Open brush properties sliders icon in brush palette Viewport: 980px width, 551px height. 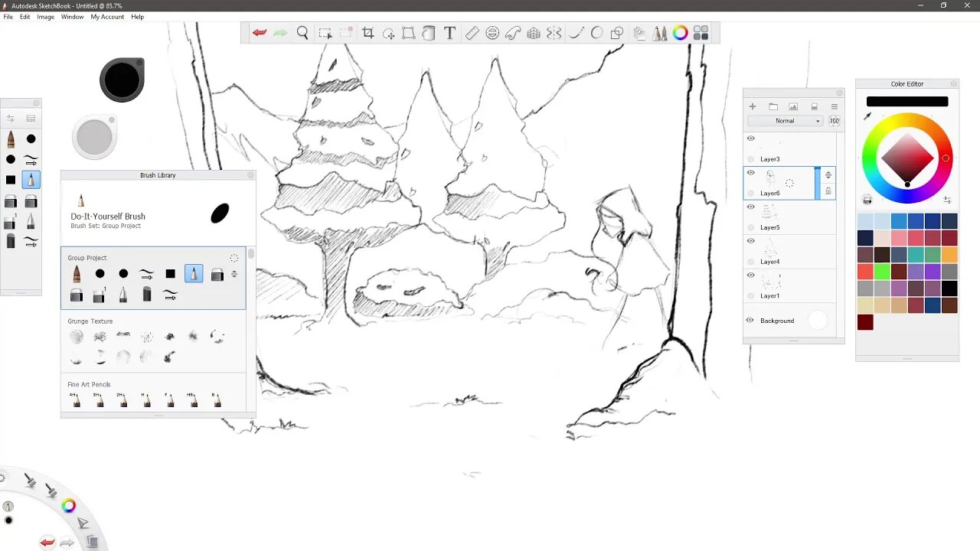(11, 119)
